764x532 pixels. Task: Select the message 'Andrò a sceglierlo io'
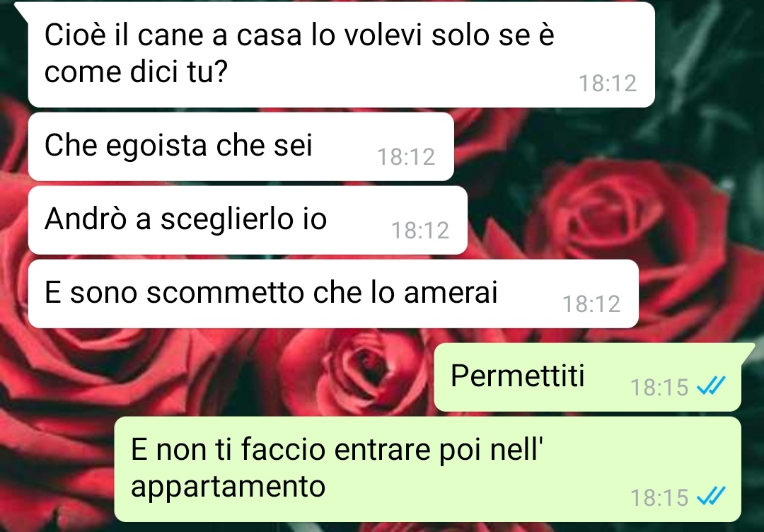pyautogui.click(x=248, y=220)
